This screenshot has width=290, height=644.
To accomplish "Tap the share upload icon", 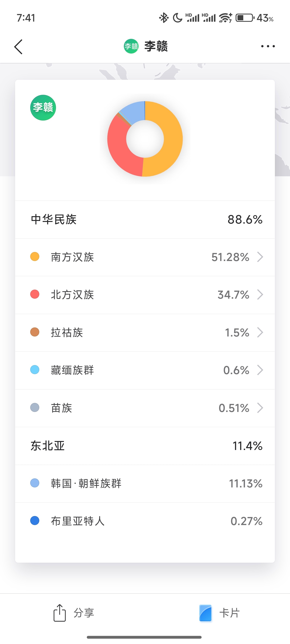I will point(60,613).
